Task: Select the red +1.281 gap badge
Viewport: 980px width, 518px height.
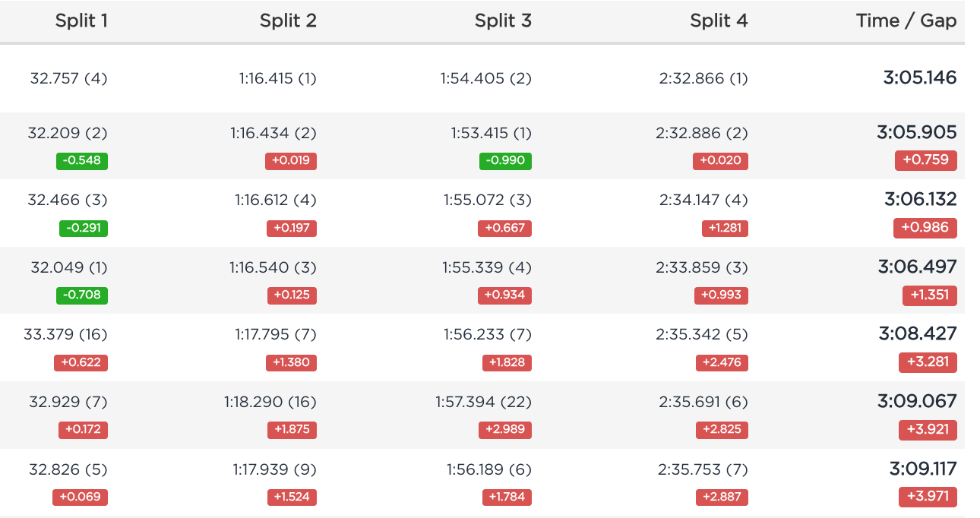Action: [x=724, y=228]
